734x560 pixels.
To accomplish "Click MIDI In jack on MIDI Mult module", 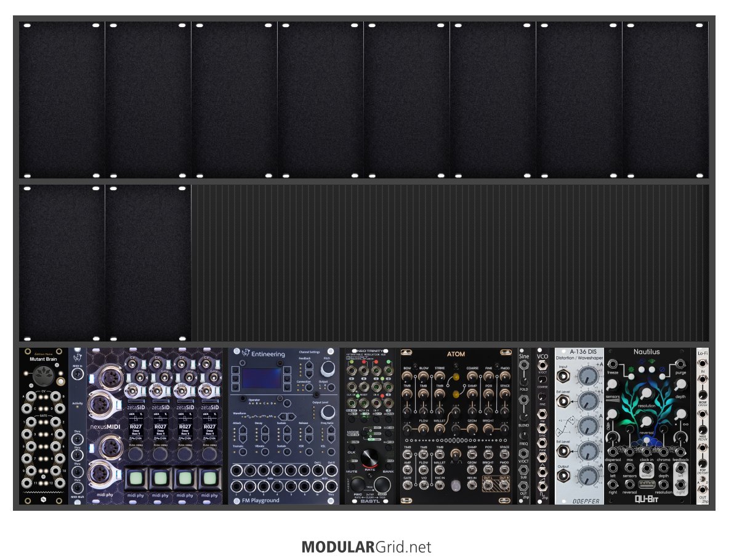I will click(x=77, y=374).
